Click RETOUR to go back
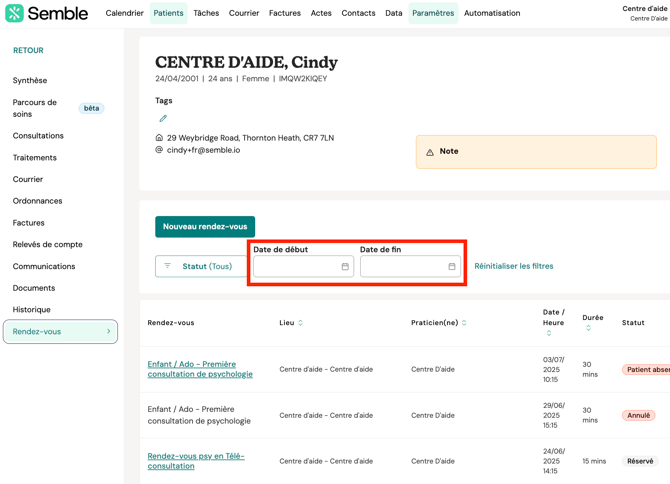This screenshot has height=484, width=670. pyautogui.click(x=28, y=50)
